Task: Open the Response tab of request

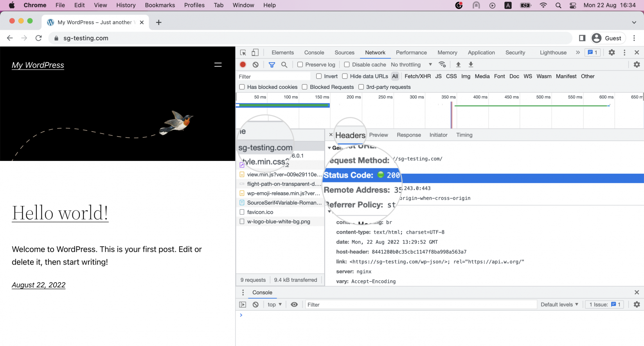Action: pyautogui.click(x=409, y=135)
